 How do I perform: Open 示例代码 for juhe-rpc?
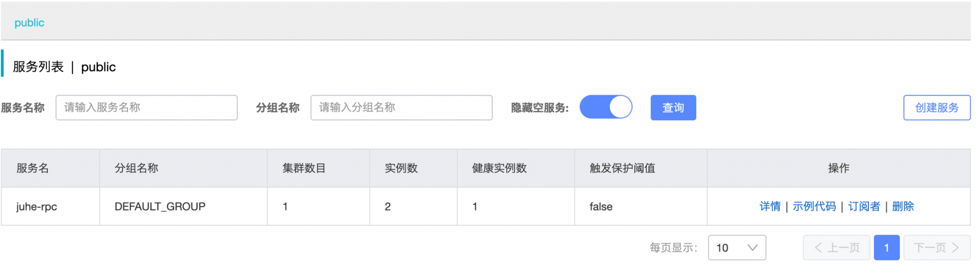[814, 206]
